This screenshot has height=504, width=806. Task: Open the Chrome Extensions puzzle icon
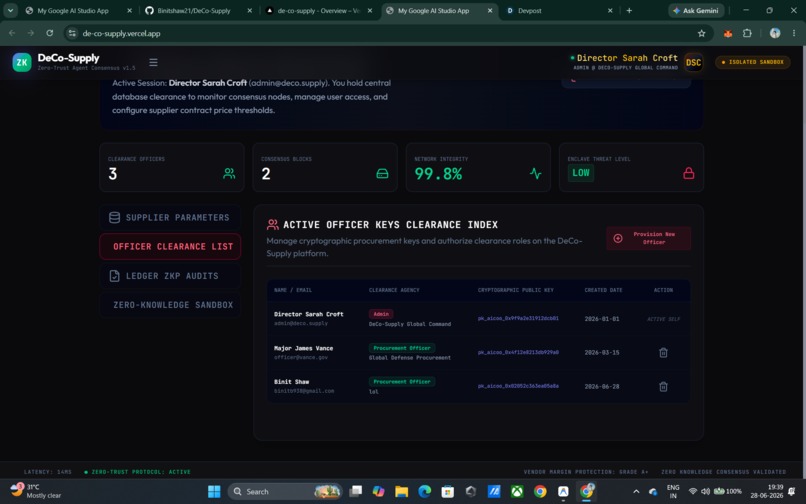click(x=747, y=33)
